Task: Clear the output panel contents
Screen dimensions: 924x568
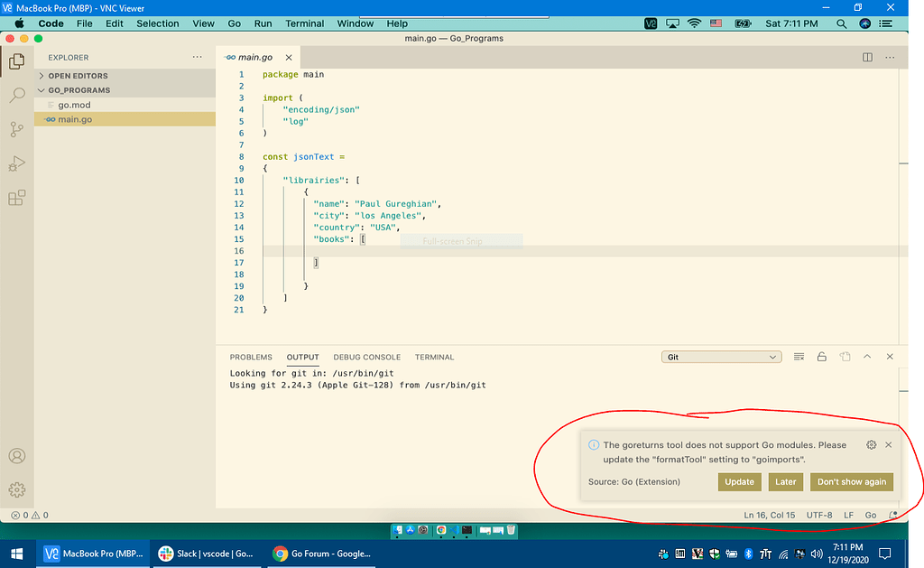Action: point(799,357)
